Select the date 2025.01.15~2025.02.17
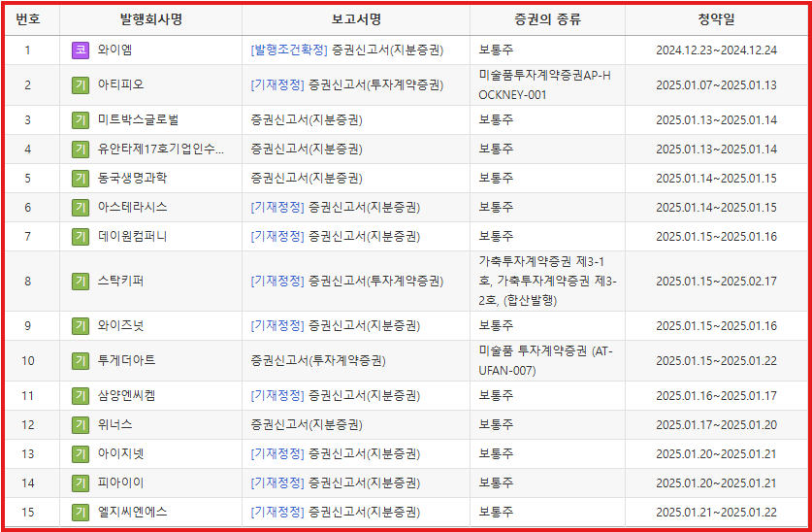The height and width of the screenshot is (532, 812). [716, 282]
